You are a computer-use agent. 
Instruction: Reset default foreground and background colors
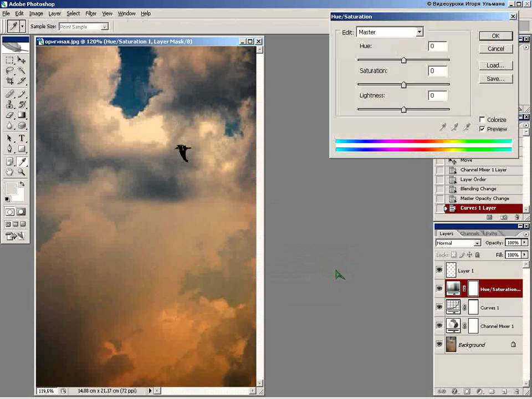coord(7,199)
